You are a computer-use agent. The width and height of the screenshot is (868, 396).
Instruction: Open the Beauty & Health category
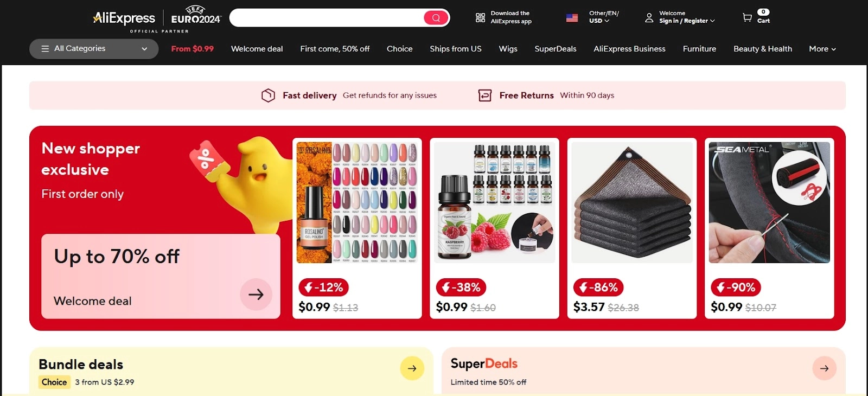(x=763, y=49)
